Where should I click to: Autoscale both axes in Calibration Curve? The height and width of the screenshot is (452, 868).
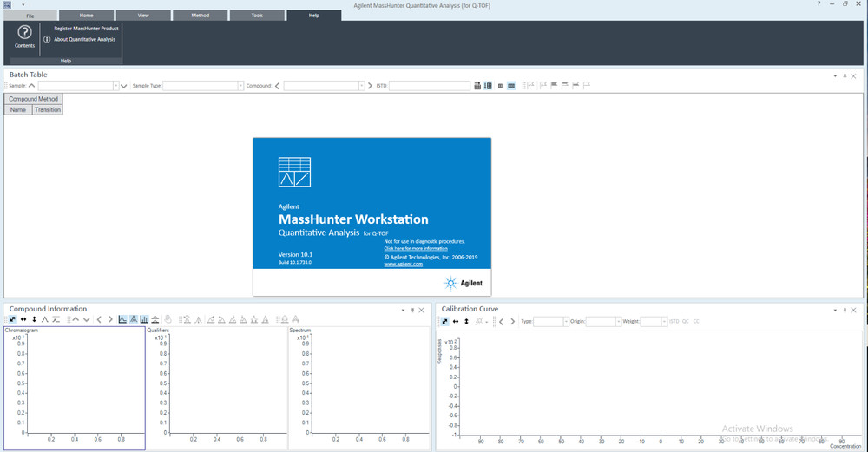pyautogui.click(x=444, y=322)
